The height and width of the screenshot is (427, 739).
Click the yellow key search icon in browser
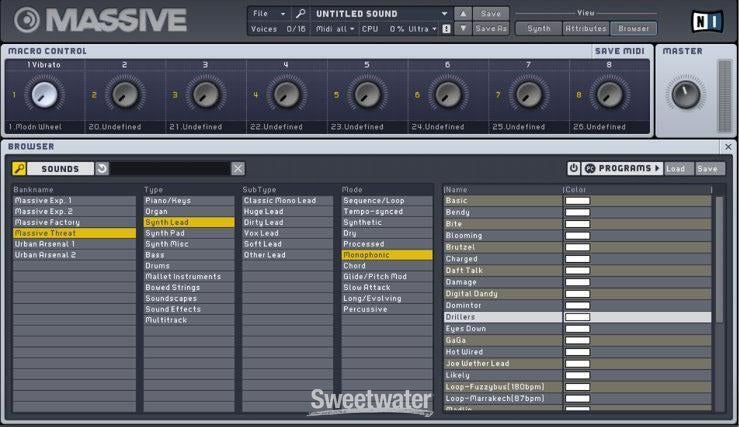click(x=19, y=169)
